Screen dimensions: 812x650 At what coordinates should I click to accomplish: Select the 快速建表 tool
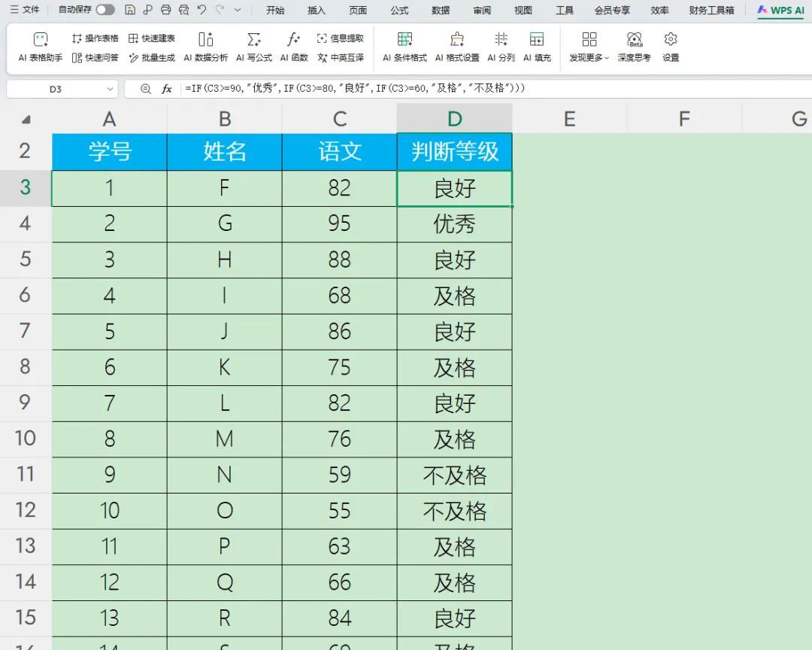[x=152, y=38]
